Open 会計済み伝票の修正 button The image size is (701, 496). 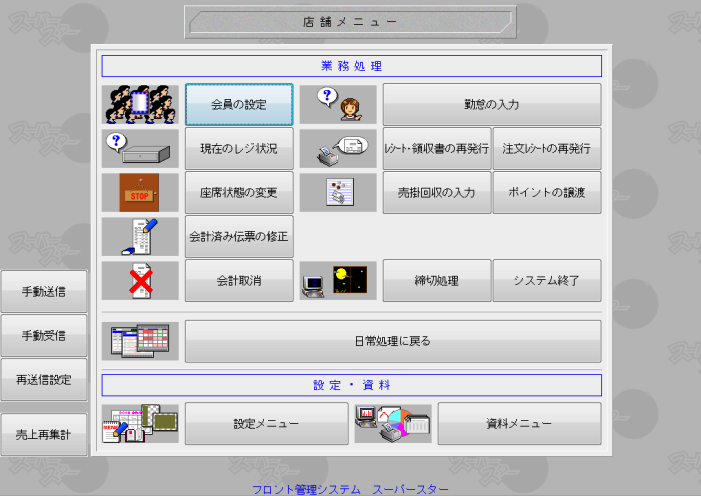(x=239, y=237)
